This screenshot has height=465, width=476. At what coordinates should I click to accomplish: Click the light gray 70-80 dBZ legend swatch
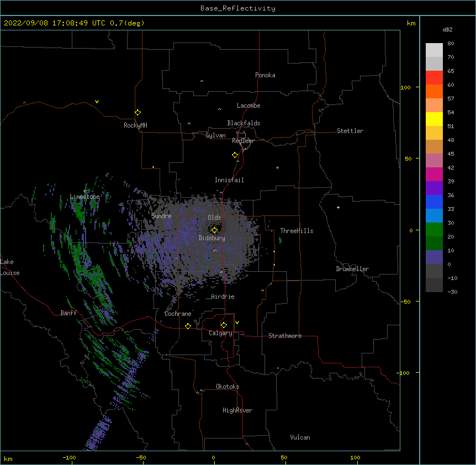pos(434,50)
